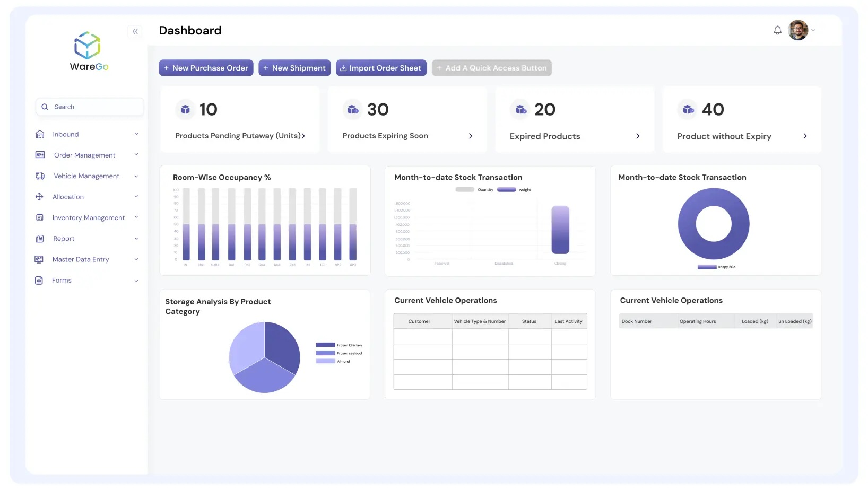Open the Vehicle Management truck icon
Screen dimensions: 868x490
40,176
